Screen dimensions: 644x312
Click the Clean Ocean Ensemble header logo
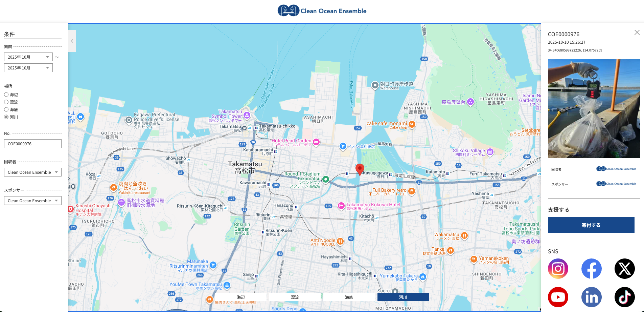322,11
